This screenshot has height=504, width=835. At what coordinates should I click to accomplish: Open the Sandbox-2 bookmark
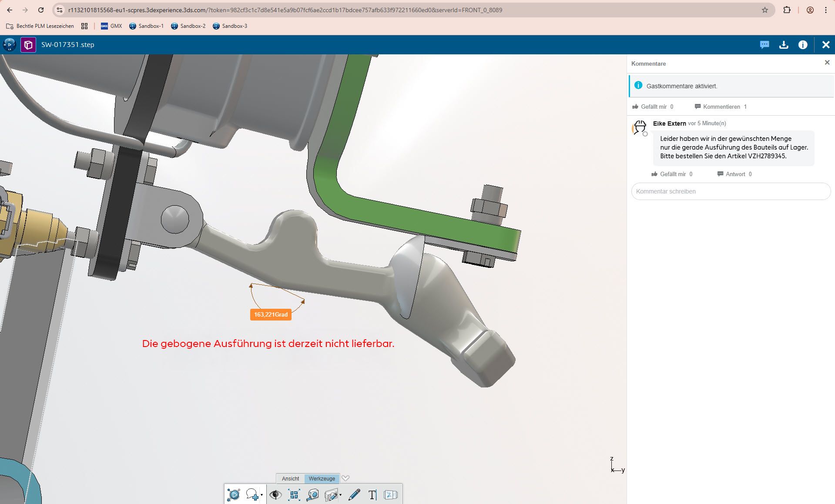click(x=188, y=26)
